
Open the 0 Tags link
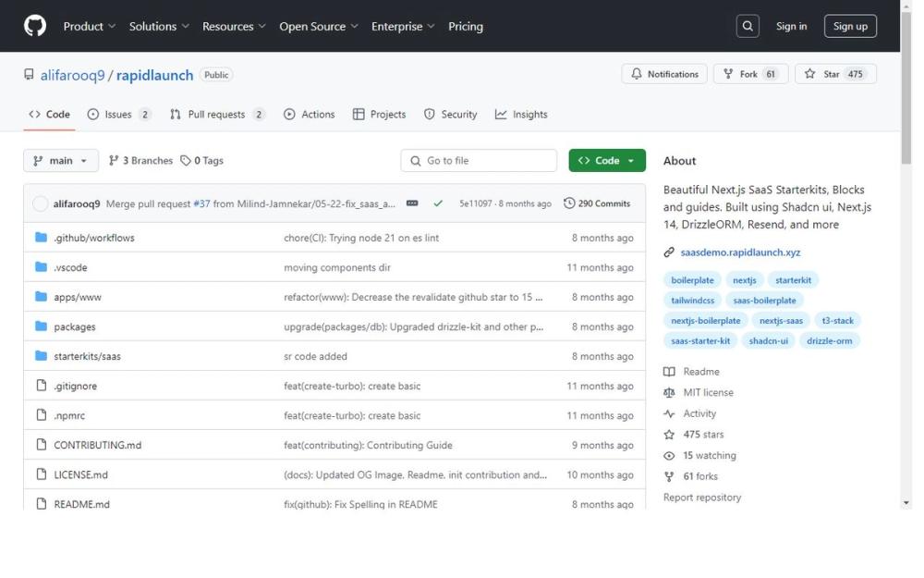(x=201, y=160)
